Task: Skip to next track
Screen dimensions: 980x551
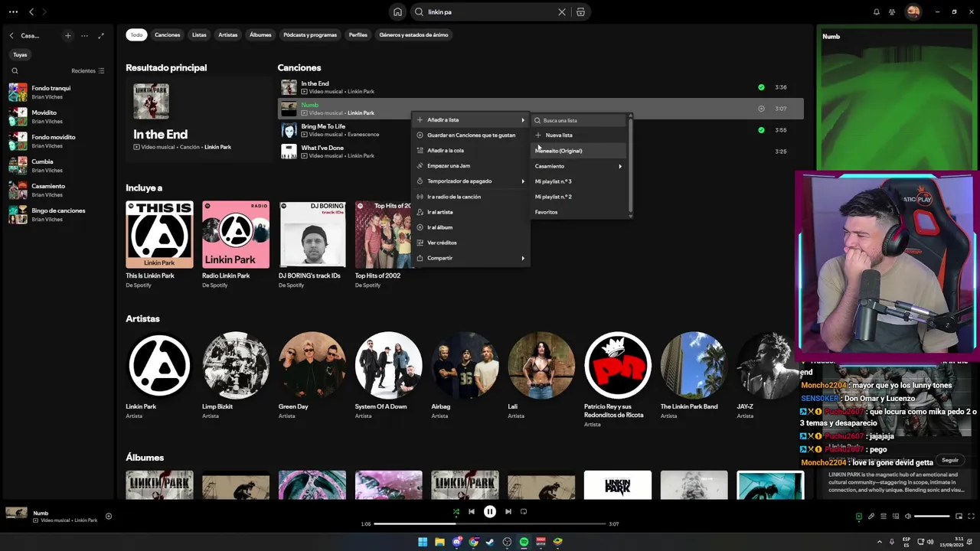Action: (x=508, y=512)
